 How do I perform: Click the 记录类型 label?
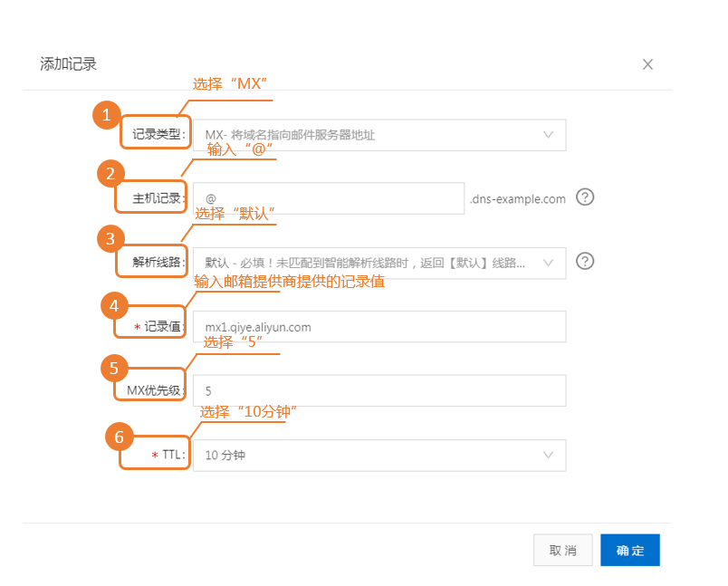(158, 135)
